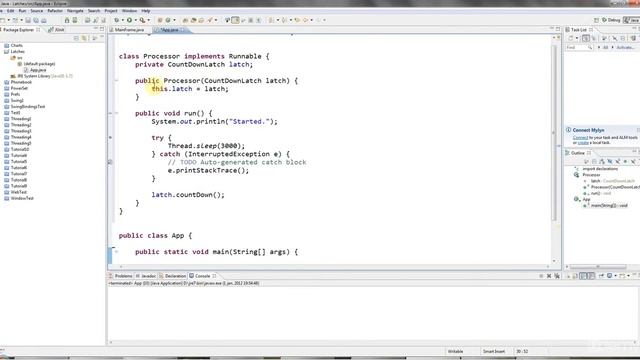Image resolution: width=640 pixels, height=360 pixels.
Task: Toggle the highlighted Mark Occurrences toolbar button
Action: (235, 20)
